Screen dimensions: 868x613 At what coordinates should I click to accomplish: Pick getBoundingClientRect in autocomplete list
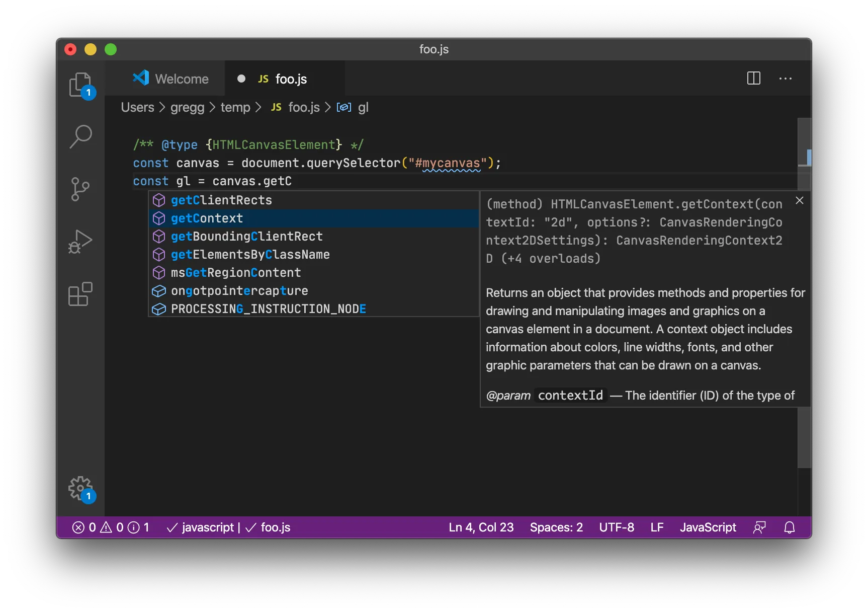point(246,237)
